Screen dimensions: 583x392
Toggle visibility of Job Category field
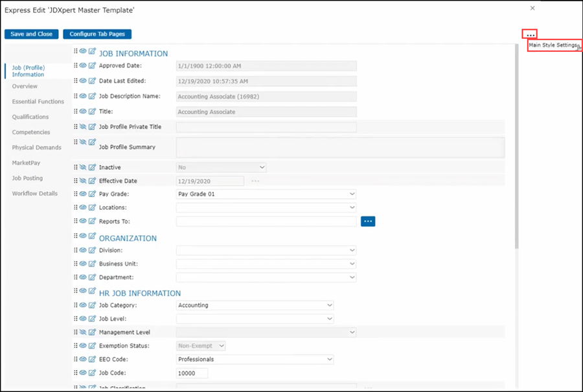(83, 305)
